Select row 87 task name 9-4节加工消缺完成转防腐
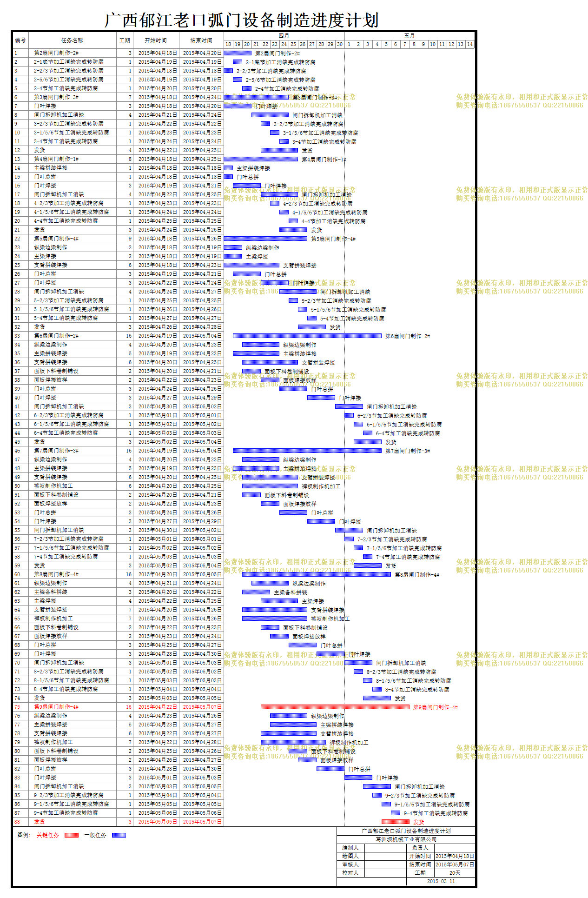Viewport: 588px width, 898px height. point(66,813)
